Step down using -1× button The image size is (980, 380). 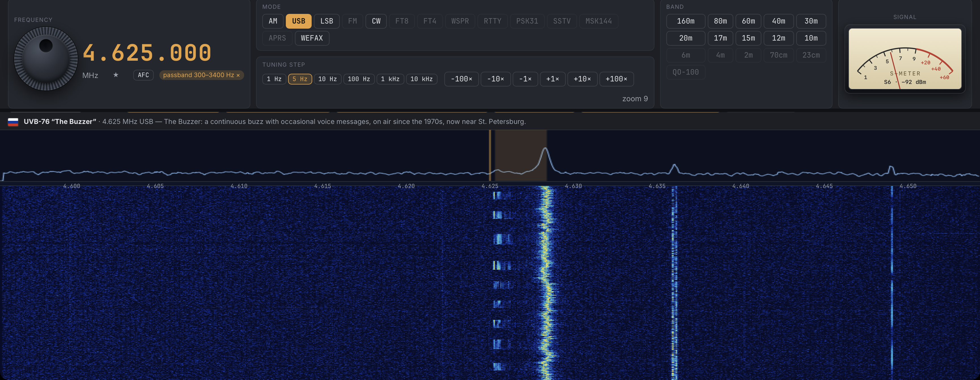(x=525, y=79)
